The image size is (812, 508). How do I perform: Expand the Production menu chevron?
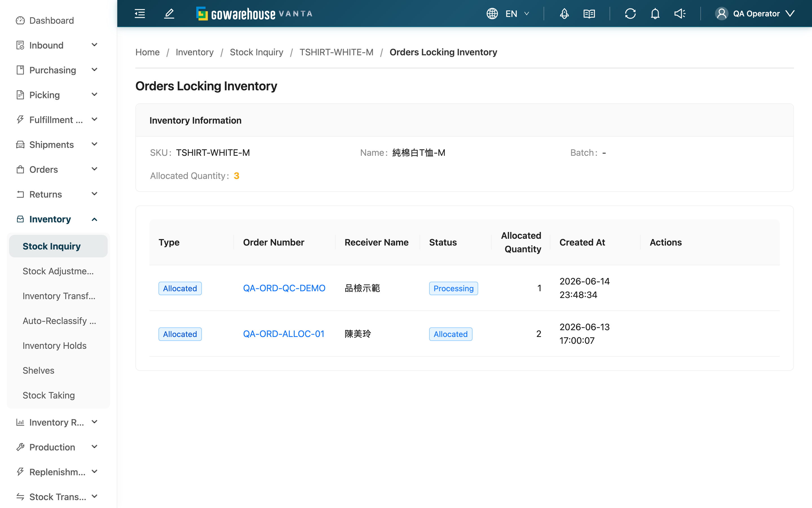(95, 447)
